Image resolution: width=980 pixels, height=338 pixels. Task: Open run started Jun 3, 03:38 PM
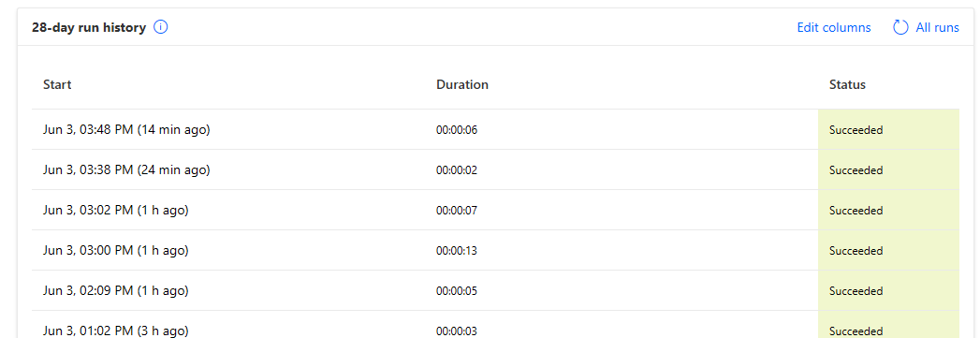(126, 170)
